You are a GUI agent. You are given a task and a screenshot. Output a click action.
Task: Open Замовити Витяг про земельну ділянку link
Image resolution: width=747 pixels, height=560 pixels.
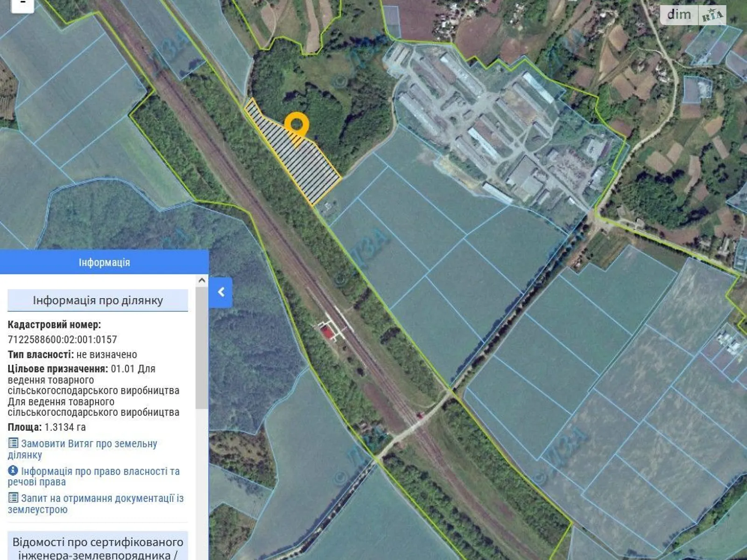89,444
